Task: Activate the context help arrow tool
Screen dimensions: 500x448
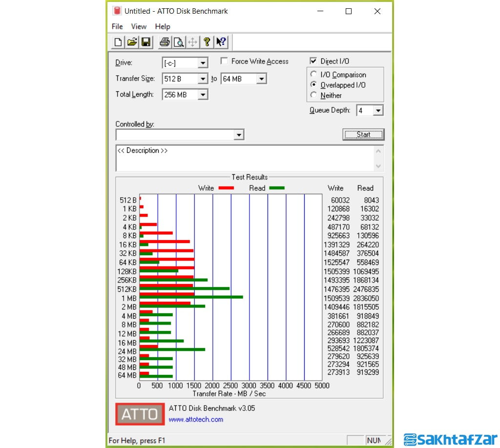Action: point(221,42)
